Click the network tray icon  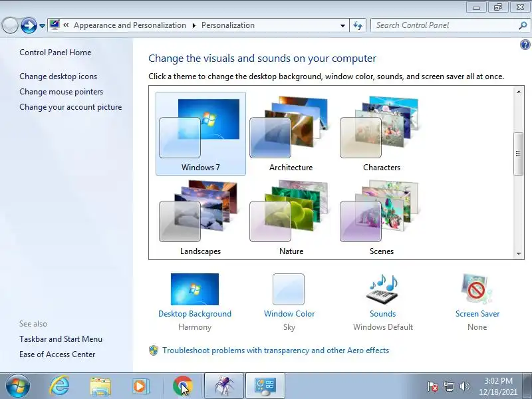tap(448, 386)
